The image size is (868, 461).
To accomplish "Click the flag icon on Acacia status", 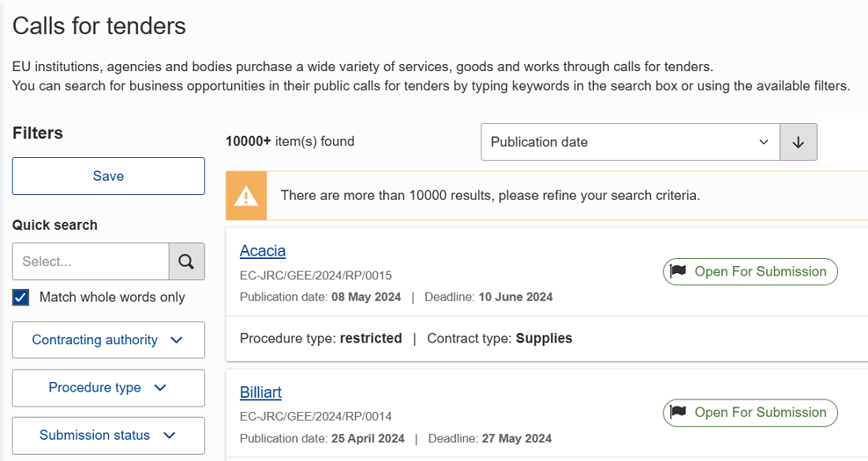I will [678, 272].
